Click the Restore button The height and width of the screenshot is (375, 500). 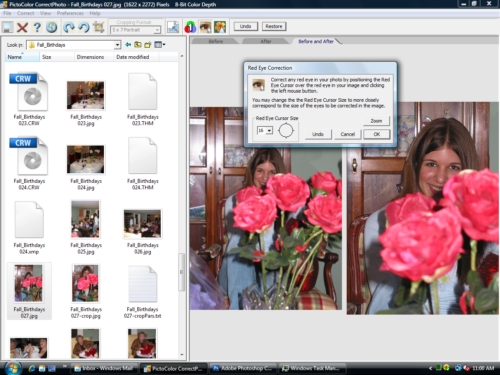(274, 26)
